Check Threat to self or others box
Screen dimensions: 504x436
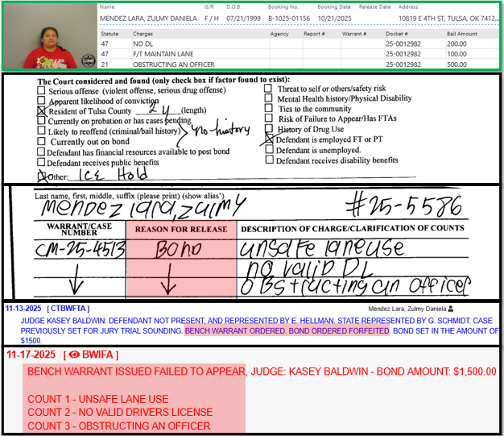point(268,88)
